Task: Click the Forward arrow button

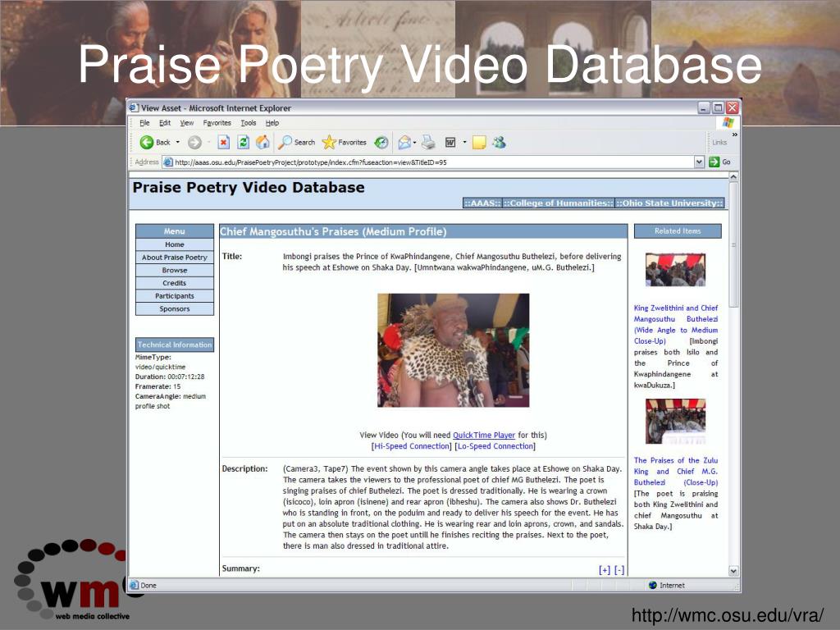Action: tap(194, 143)
